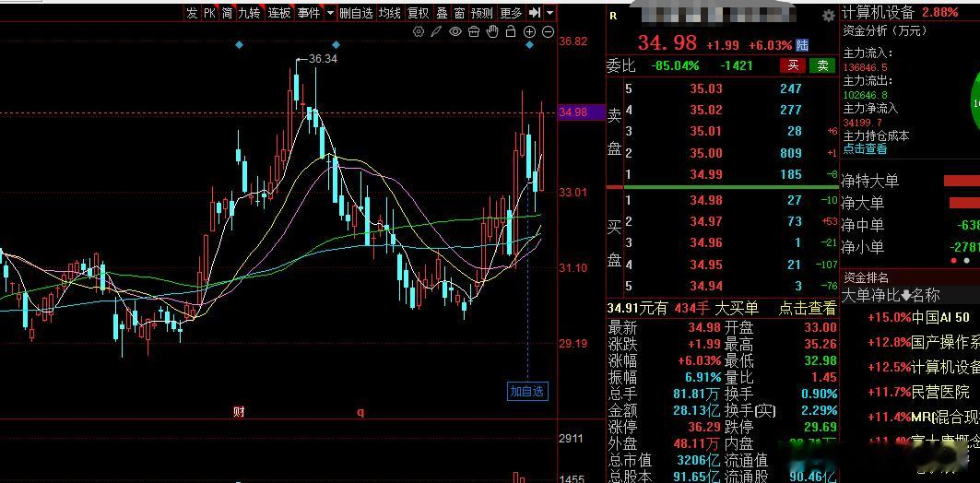The height and width of the screenshot is (483, 980).
Task: Click white pagination dot below 净小单
Action: point(967,260)
